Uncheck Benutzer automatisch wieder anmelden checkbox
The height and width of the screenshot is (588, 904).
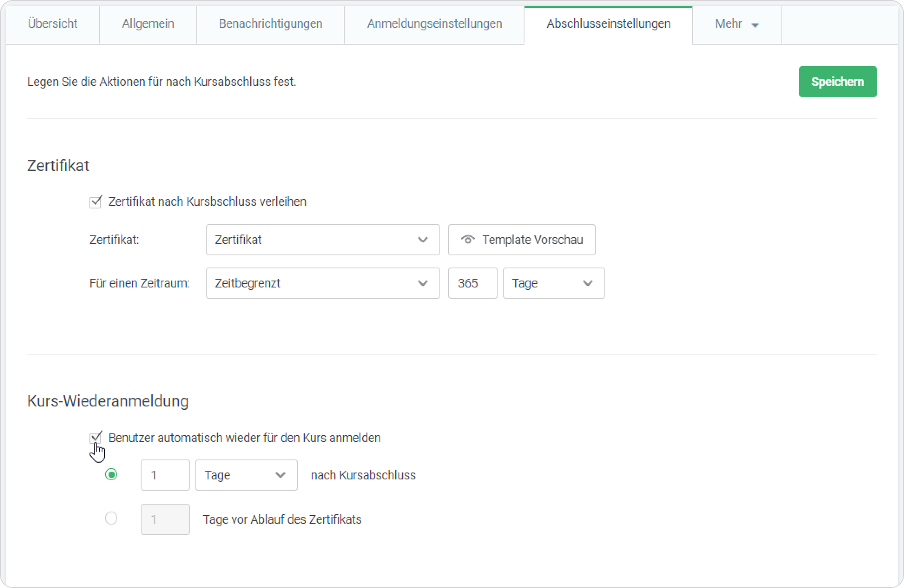coord(95,438)
